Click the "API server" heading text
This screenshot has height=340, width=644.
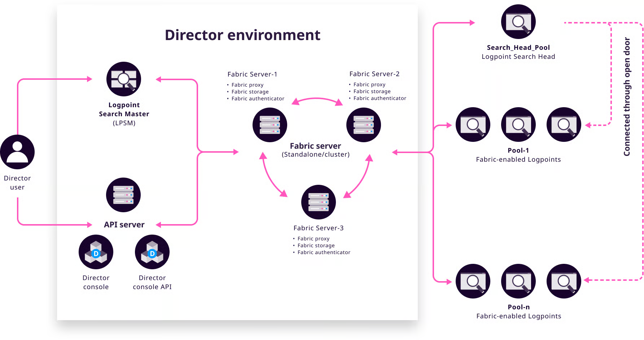tap(124, 225)
